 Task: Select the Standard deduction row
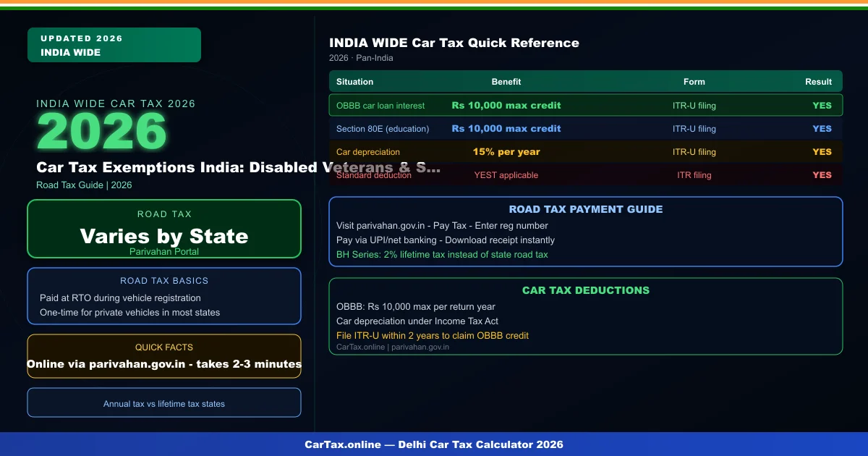(x=586, y=174)
